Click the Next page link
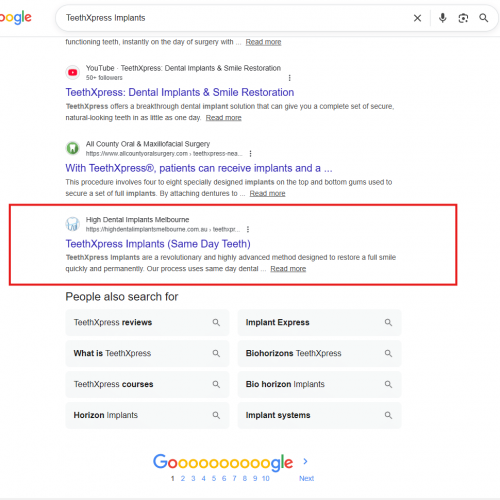This screenshot has width=500, height=500. (x=306, y=478)
